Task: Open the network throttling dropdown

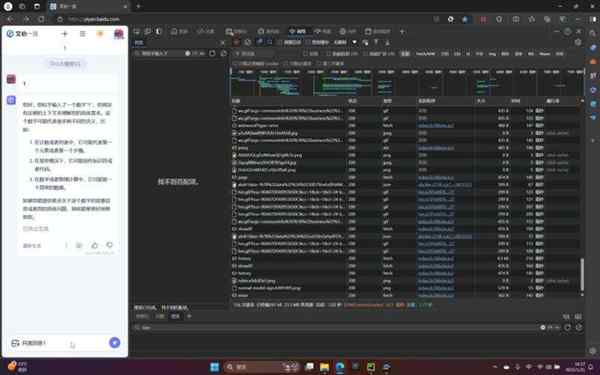Action: click(346, 42)
